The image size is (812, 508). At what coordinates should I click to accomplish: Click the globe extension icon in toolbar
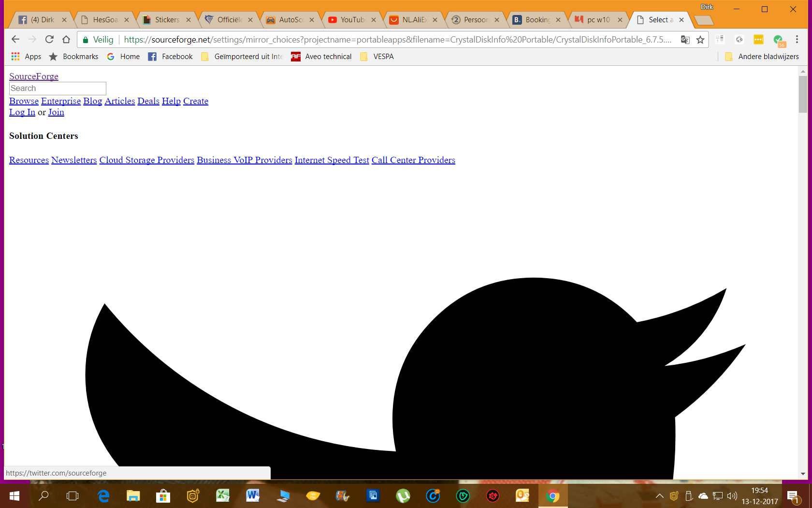tap(739, 40)
